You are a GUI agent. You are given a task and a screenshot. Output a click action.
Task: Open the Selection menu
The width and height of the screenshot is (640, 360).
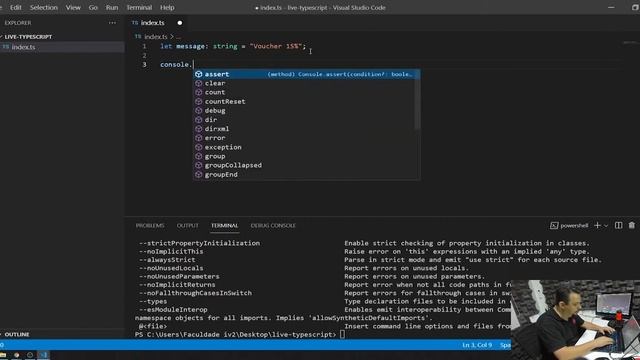(x=44, y=7)
